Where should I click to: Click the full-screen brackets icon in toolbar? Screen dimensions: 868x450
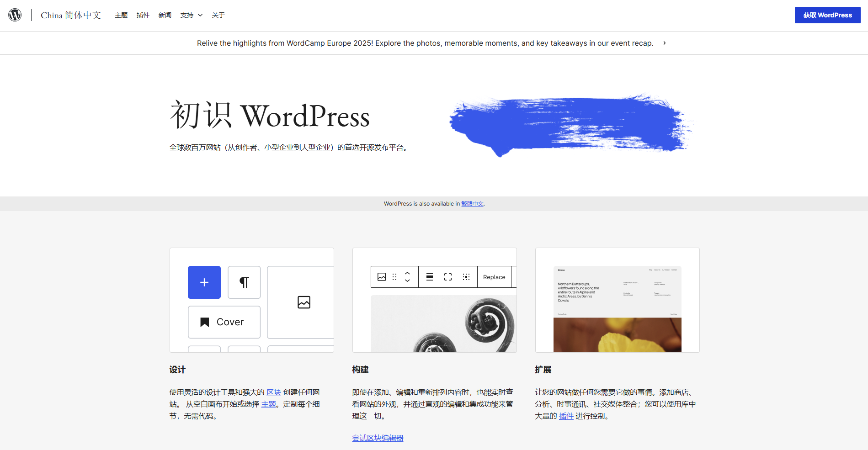click(x=448, y=277)
